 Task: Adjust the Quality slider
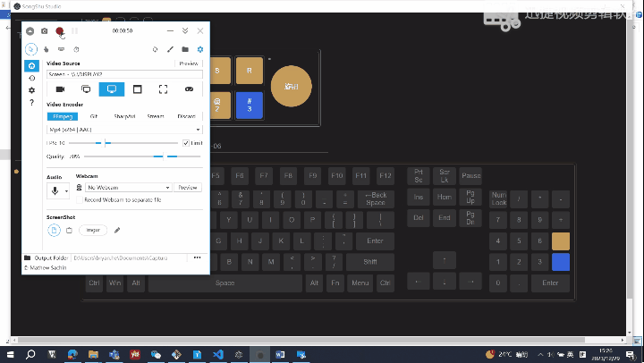point(141,156)
